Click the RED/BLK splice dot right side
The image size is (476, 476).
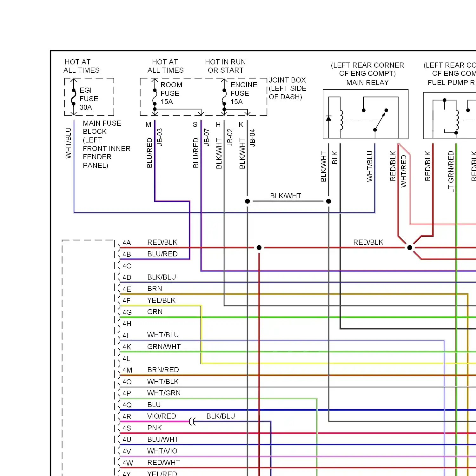pos(410,248)
